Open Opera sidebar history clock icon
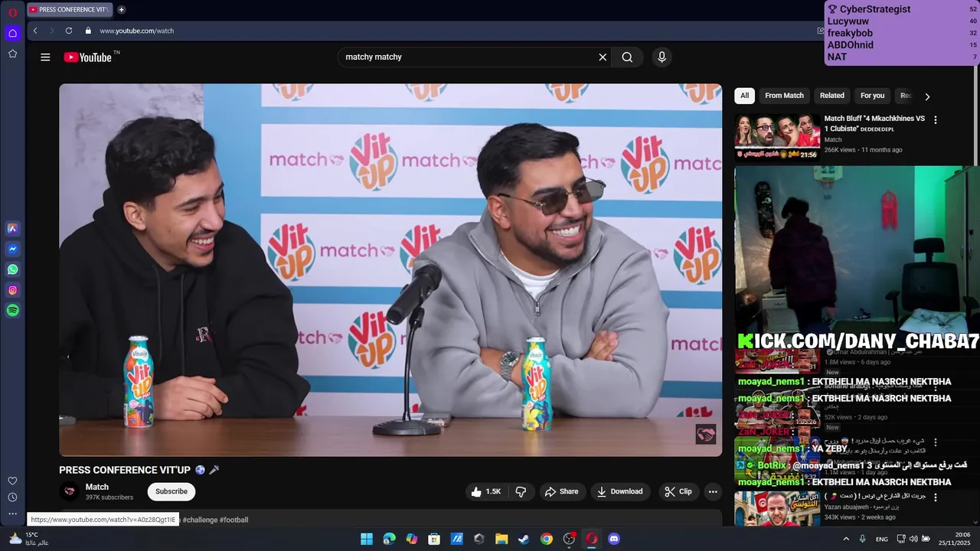 tap(12, 497)
